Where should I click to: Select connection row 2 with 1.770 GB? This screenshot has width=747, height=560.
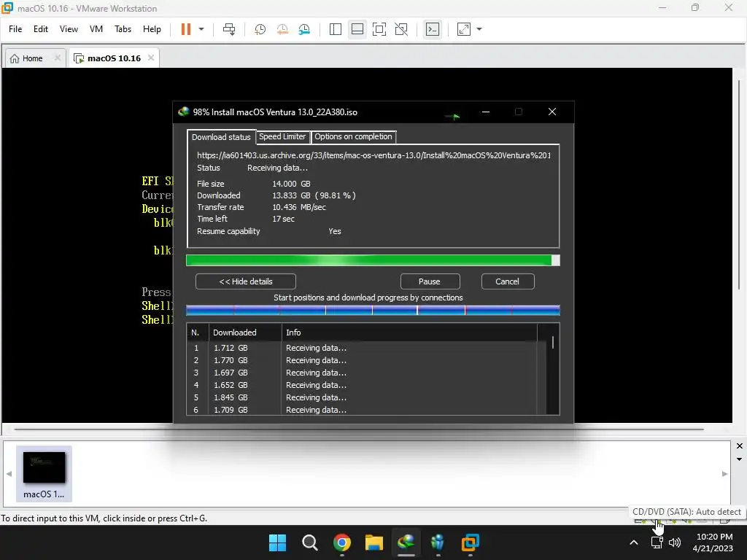point(366,360)
